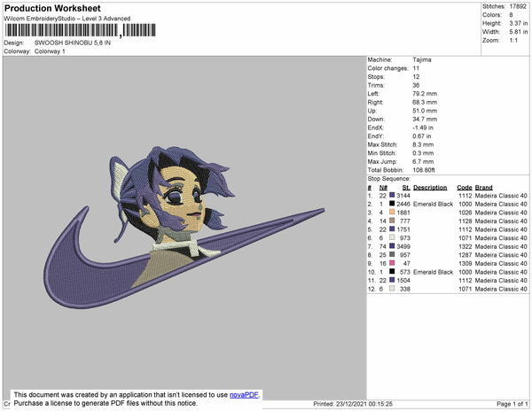
Task: Click thread code "1309" in row 9
Action: click(465, 263)
